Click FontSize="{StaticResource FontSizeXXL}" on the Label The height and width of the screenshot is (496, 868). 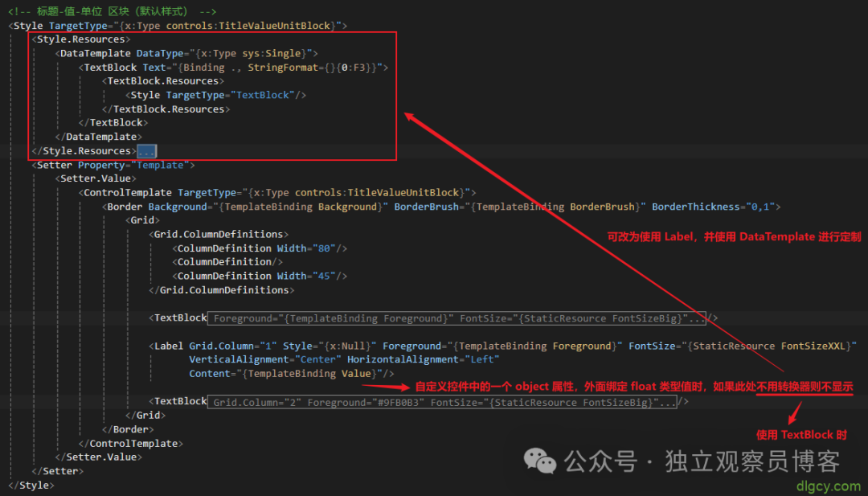tap(743, 346)
